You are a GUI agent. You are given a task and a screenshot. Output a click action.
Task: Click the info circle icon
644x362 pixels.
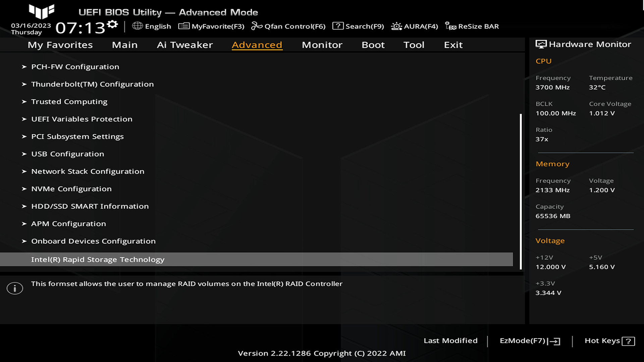pyautogui.click(x=15, y=288)
